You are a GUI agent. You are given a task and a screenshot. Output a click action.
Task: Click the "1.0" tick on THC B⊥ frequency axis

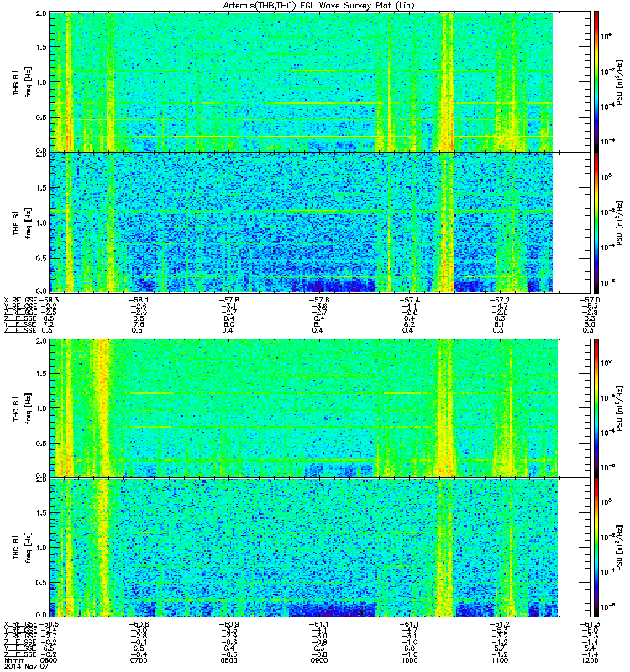41,408
